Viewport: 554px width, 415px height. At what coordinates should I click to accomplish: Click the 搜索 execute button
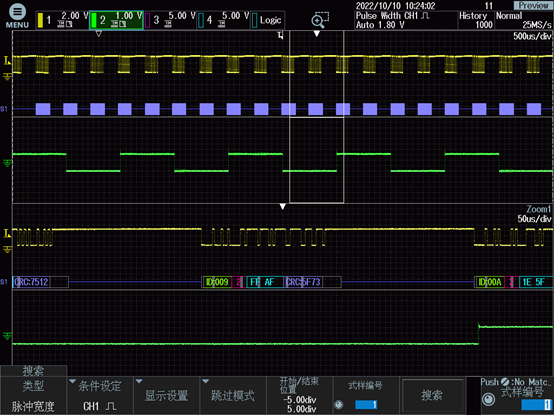pyautogui.click(x=432, y=395)
